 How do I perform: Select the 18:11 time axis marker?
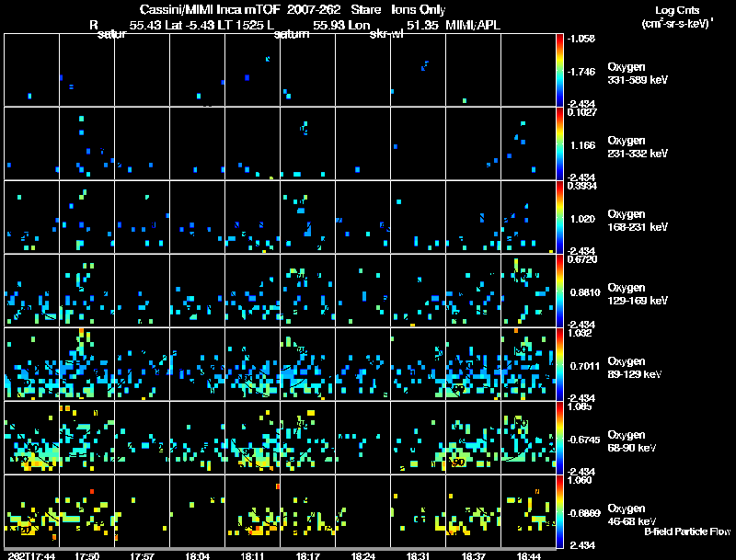pos(252,556)
